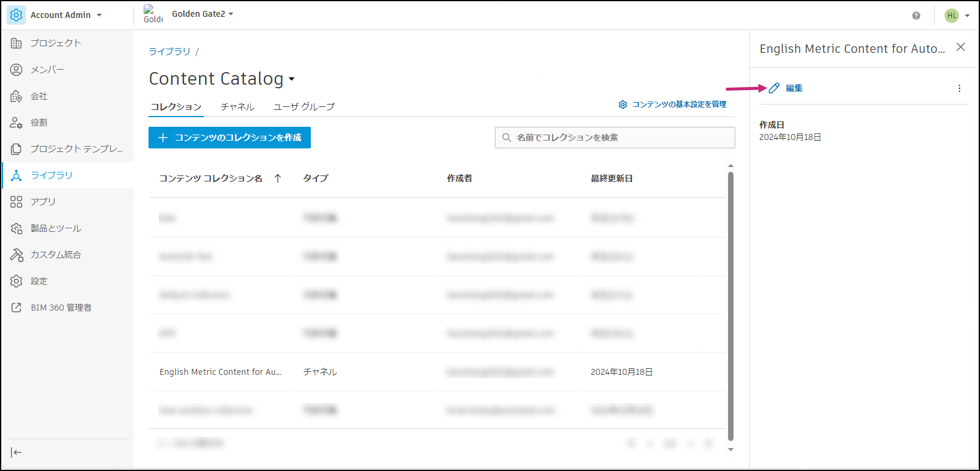
Task: Click the チャネル type cell in the table
Action: (x=320, y=372)
